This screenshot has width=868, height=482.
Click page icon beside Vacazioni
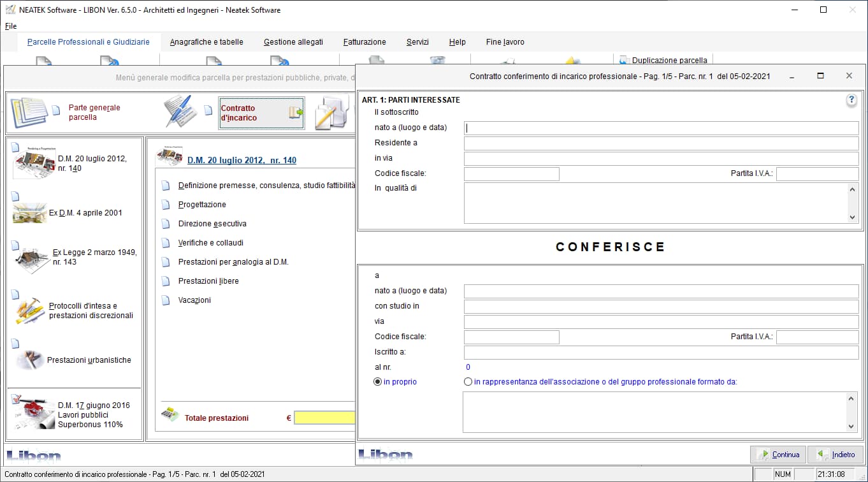tap(166, 300)
